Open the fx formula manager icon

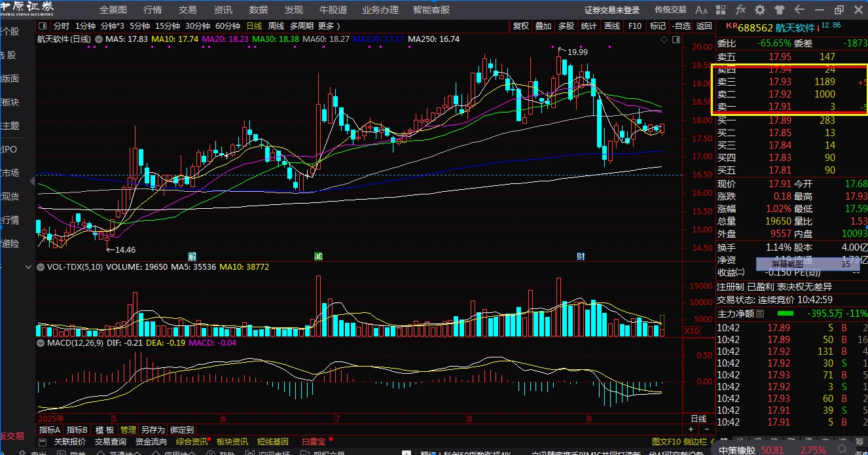click(x=740, y=10)
